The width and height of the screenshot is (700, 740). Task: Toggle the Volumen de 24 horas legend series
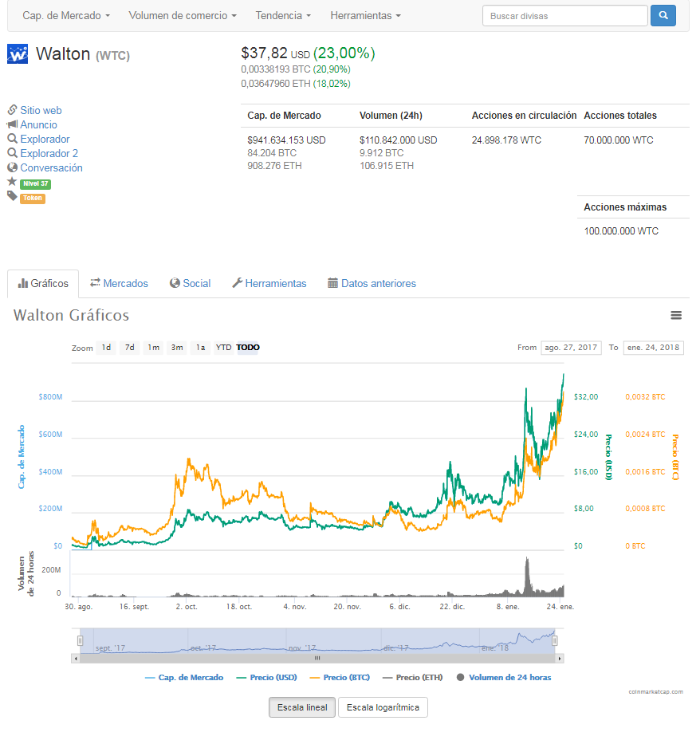pyautogui.click(x=504, y=678)
